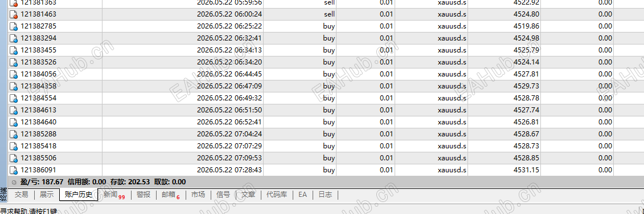Screen dimensions: 644x214
Task: Switch to the 市场 tab
Action: [198, 195]
